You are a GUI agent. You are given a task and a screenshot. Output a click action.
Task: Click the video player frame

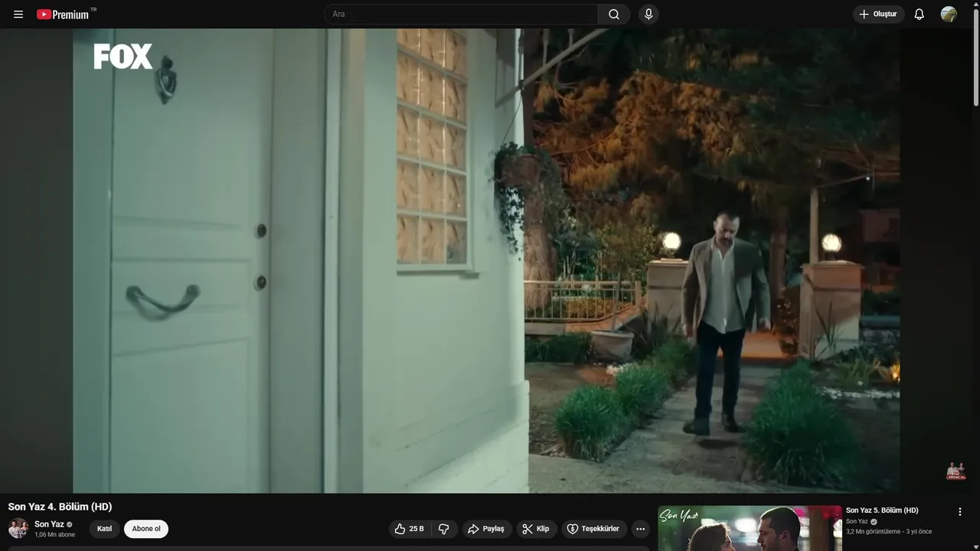[486, 261]
